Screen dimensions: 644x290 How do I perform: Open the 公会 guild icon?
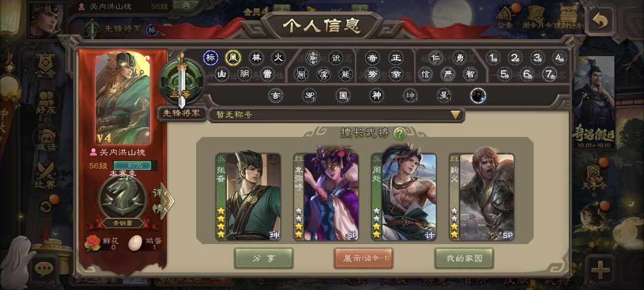click(45, 67)
